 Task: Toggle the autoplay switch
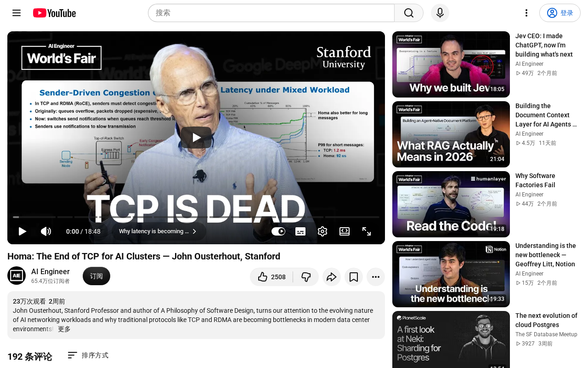[278, 231]
